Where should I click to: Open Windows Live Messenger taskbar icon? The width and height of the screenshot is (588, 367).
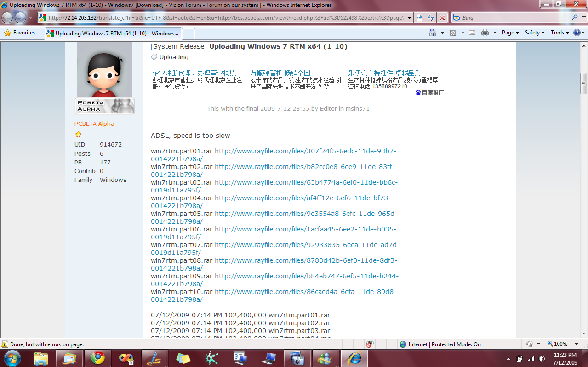pos(325,358)
